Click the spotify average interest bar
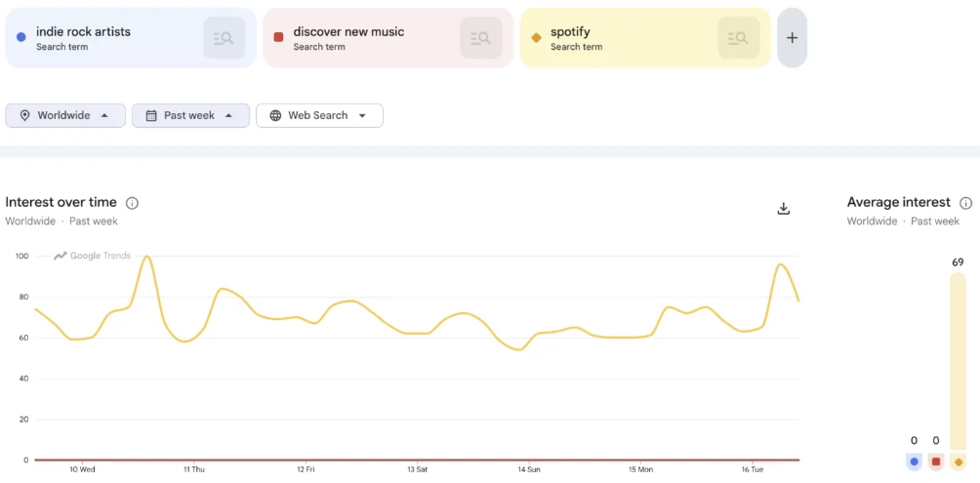The height and width of the screenshot is (483, 980). [x=959, y=361]
